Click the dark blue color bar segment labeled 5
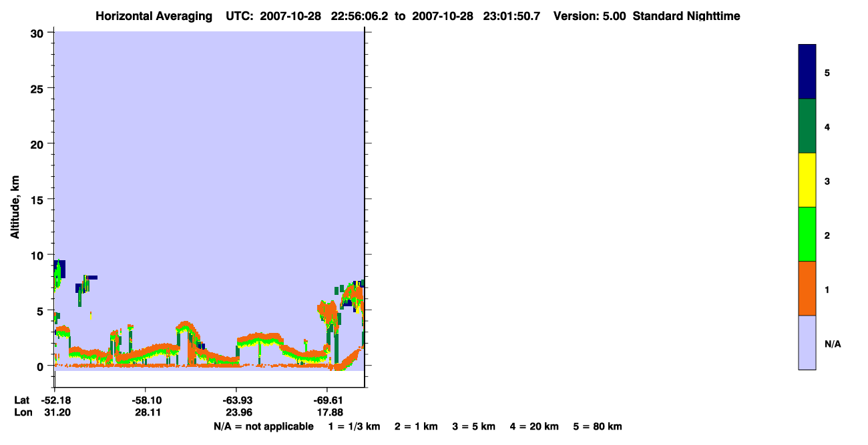Viewport: 868px width, 445px height. point(807,72)
